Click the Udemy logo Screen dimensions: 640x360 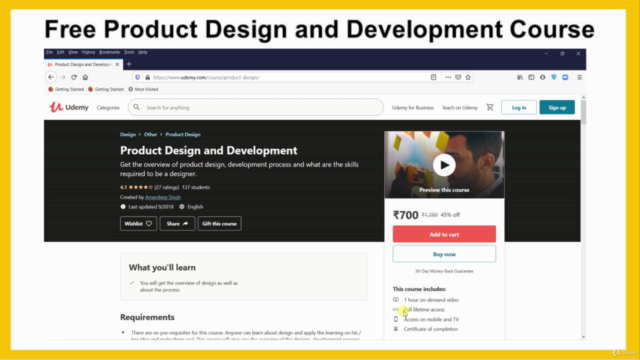69,107
